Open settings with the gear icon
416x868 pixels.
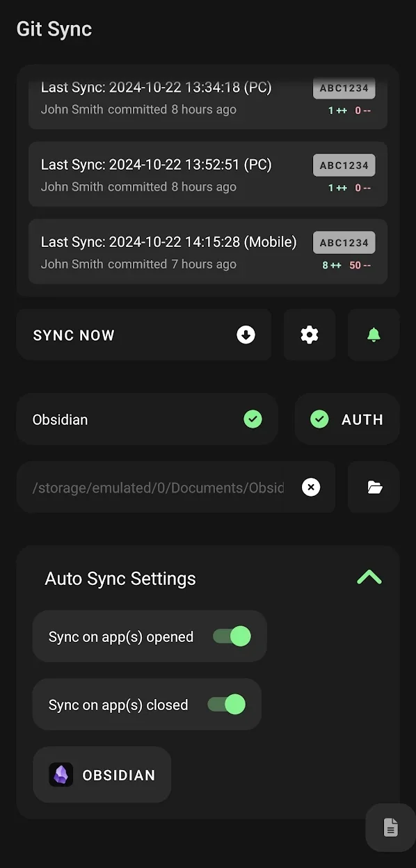[310, 335]
